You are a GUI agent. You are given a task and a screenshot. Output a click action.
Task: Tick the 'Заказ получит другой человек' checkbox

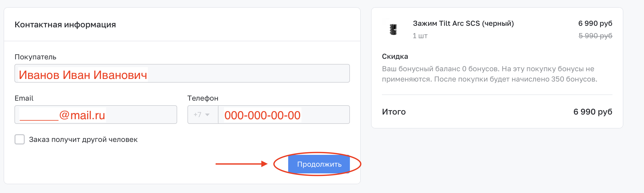point(20,139)
